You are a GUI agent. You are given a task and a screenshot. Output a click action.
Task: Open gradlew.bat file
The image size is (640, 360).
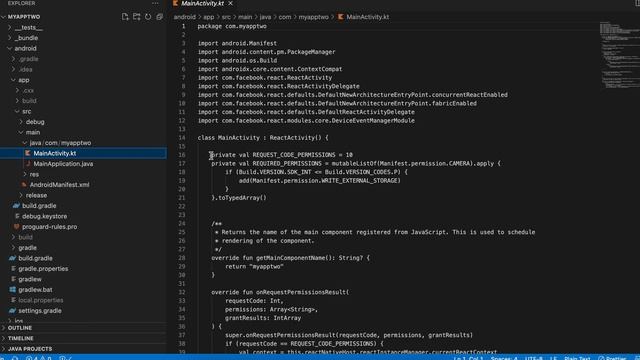35,290
